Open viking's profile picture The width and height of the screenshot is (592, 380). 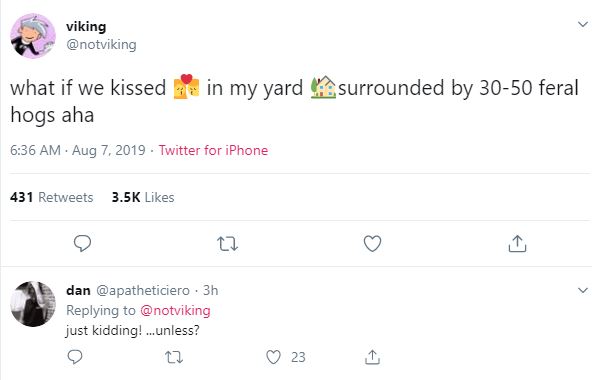[x=33, y=36]
